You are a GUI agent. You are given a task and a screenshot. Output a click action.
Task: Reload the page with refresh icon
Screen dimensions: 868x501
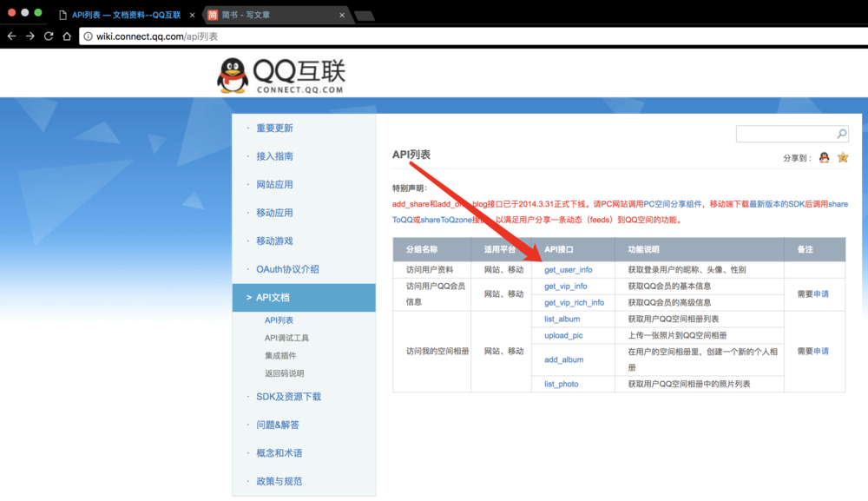(x=49, y=36)
